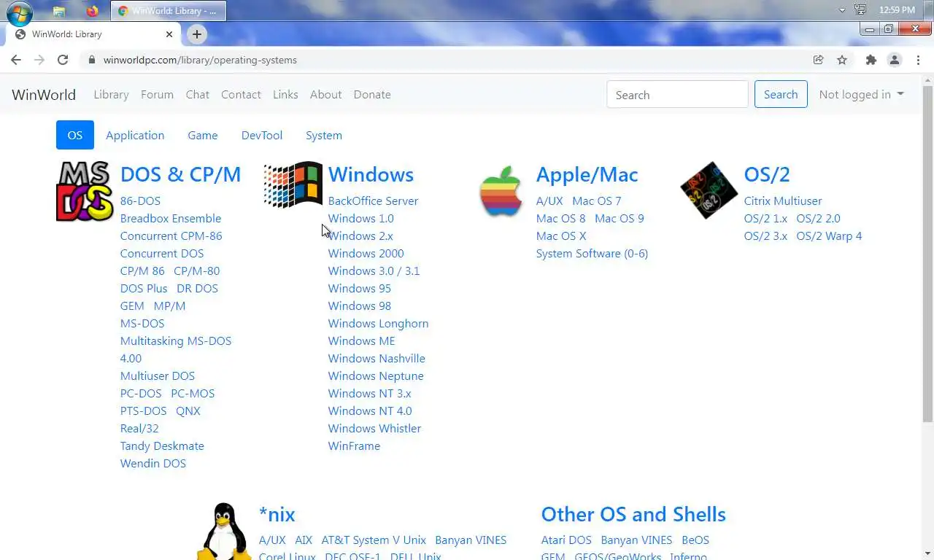Image resolution: width=934 pixels, height=560 pixels.
Task: Bookmark this page with the star icon
Action: 842,60
